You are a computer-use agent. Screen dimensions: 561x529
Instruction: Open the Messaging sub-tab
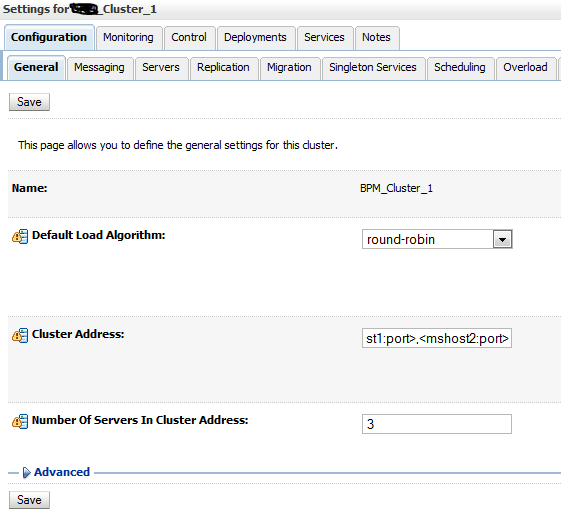[100, 68]
